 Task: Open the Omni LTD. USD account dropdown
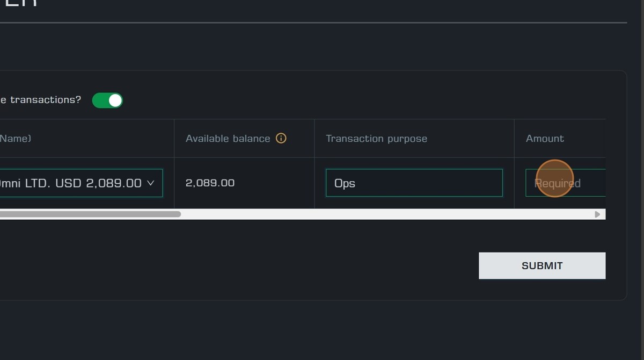[75, 183]
